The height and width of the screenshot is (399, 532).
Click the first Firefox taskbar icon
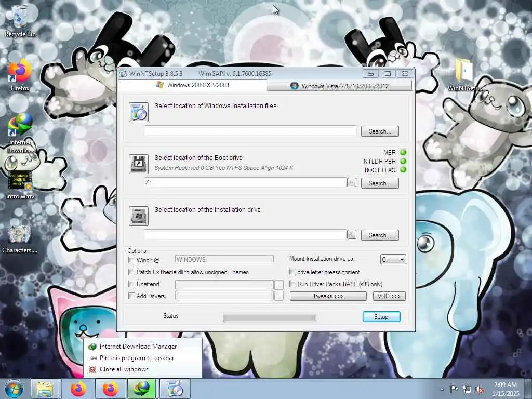pos(78,389)
